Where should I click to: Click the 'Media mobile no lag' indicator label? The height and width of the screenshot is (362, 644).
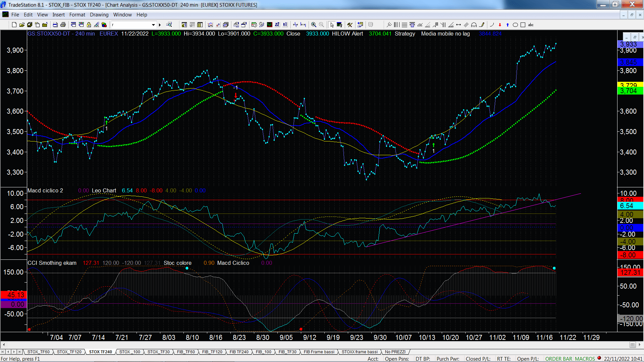[x=445, y=34]
